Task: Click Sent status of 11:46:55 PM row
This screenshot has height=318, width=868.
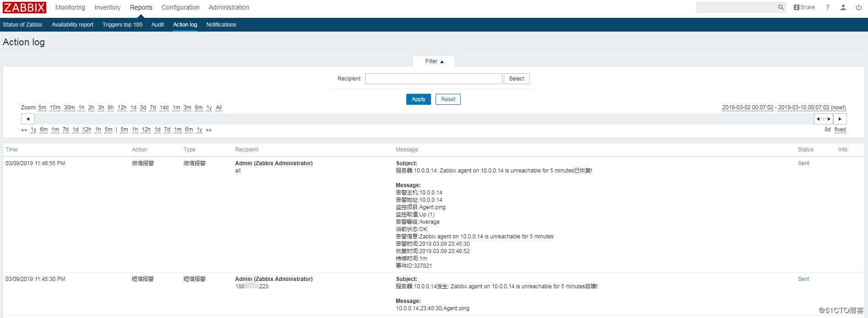Action: pyautogui.click(x=803, y=163)
